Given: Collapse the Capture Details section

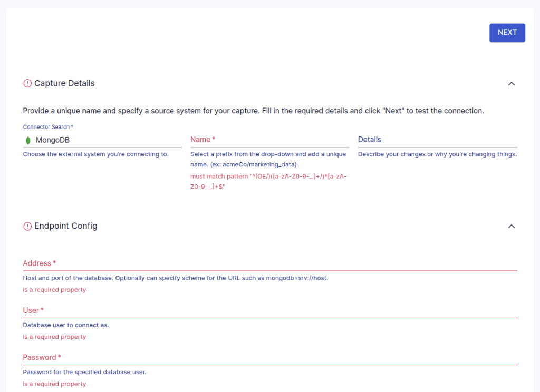Looking at the screenshot, I should [511, 83].
